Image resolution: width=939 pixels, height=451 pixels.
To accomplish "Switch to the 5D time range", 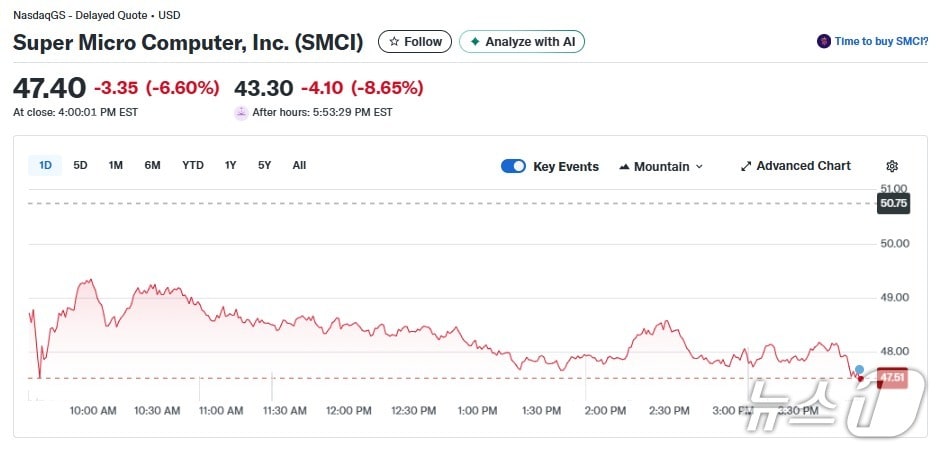I will [x=81, y=165].
